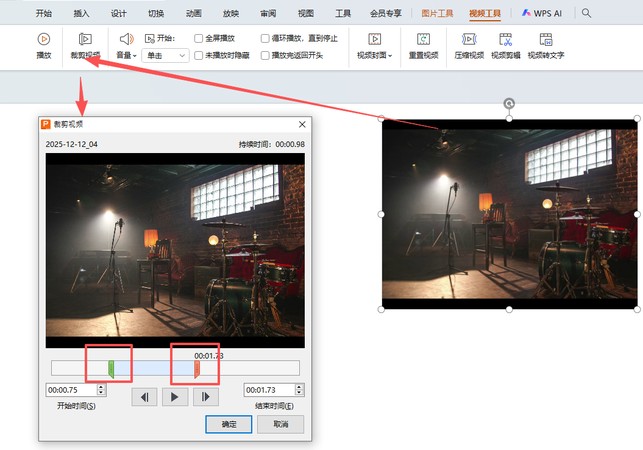The height and width of the screenshot is (450, 643).
Task: Switch to the 开始 tab
Action: 43,14
